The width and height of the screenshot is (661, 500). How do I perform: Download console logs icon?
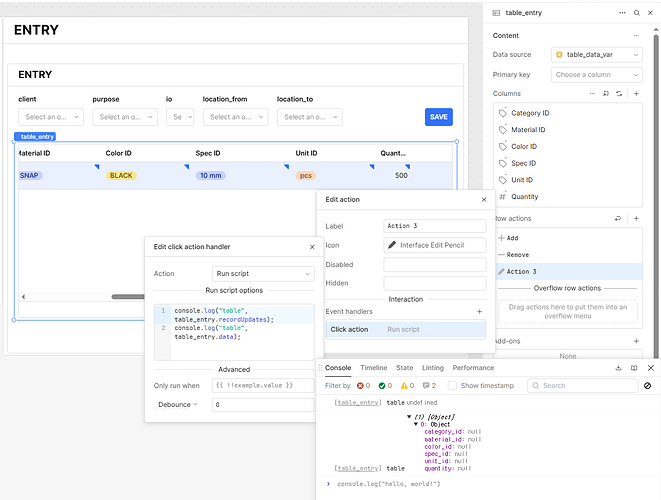(620, 368)
